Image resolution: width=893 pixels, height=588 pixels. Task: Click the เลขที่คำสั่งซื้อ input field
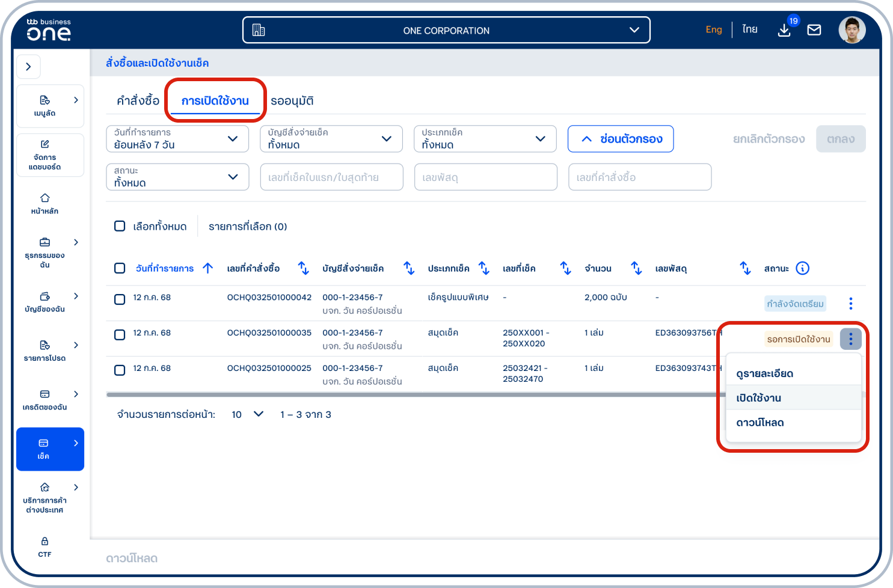point(640,177)
